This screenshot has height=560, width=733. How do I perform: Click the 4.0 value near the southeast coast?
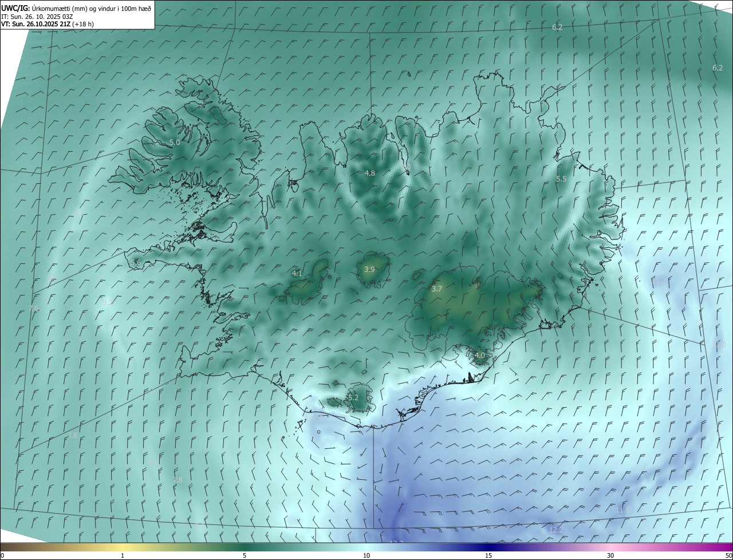click(x=480, y=355)
